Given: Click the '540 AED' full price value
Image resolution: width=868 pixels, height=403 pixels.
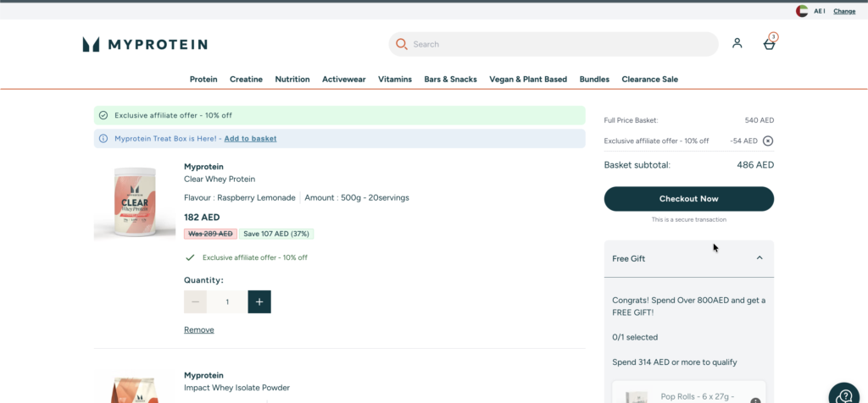Looking at the screenshot, I should click(759, 120).
